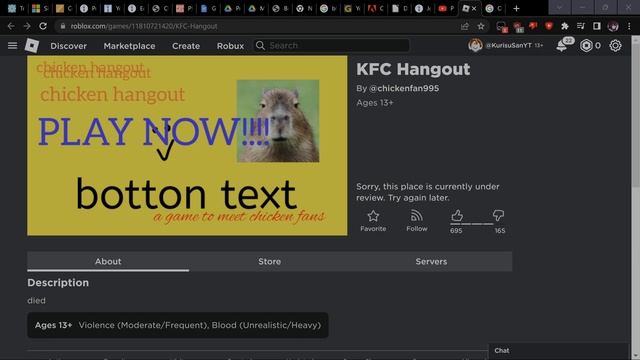Screen dimensions: 640x360
Task: Switch to the About tab
Action: tap(108, 262)
